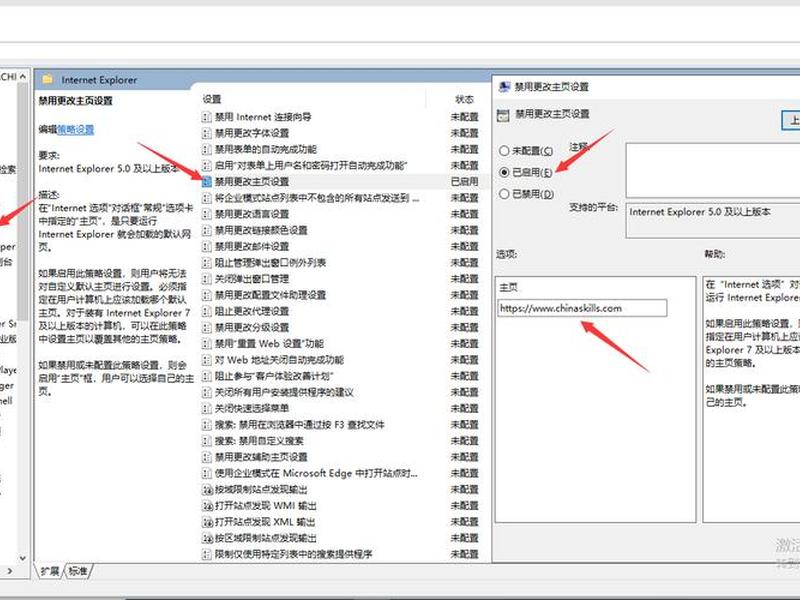Click the policy icon for 打开站点发现 WMI 输出

point(207,506)
